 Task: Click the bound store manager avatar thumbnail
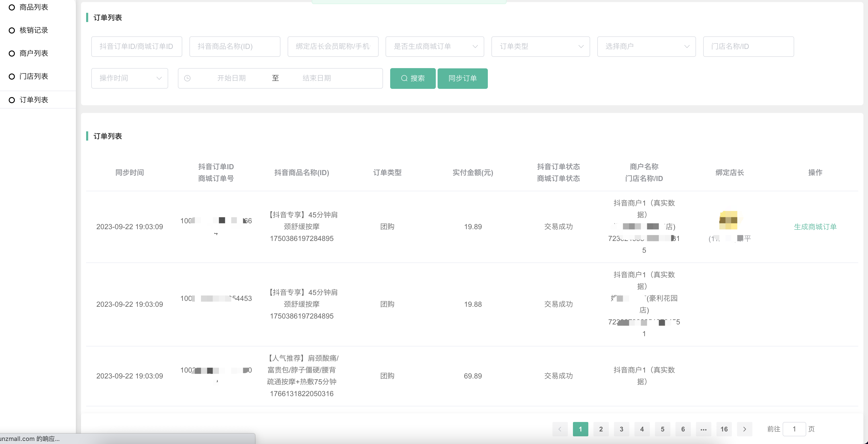[728, 220]
